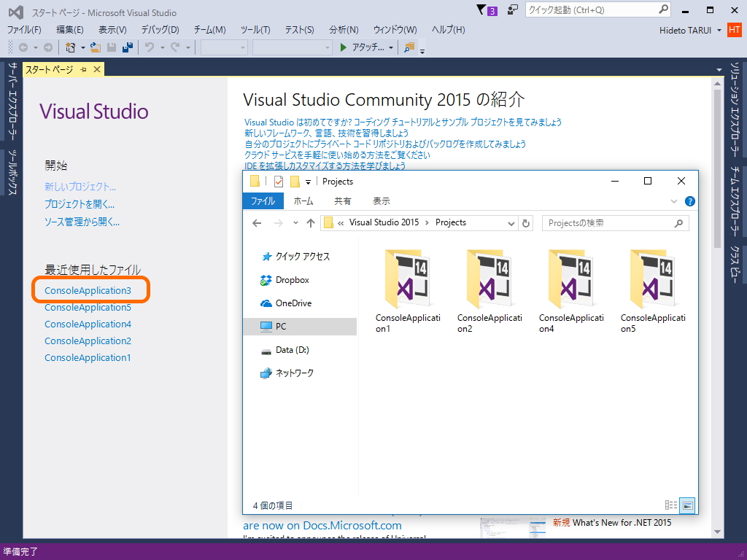
Task: Click the 新しいプロジェクト... link
Action: point(80,187)
